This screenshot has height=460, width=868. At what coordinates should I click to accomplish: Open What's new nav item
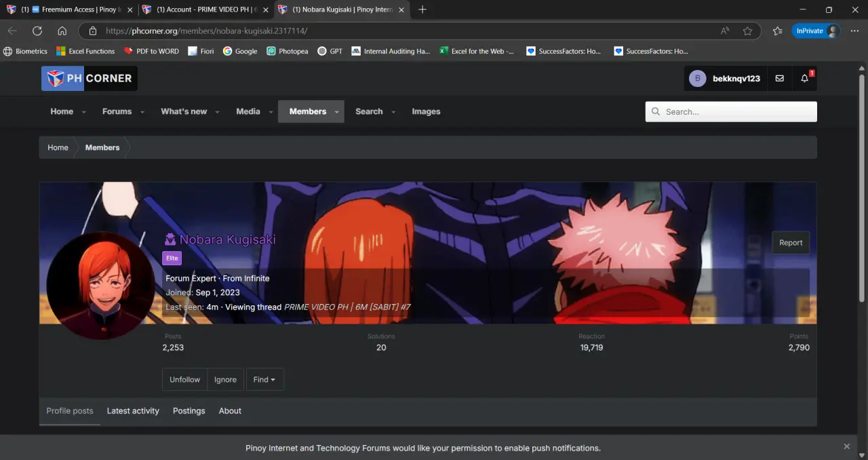click(184, 111)
